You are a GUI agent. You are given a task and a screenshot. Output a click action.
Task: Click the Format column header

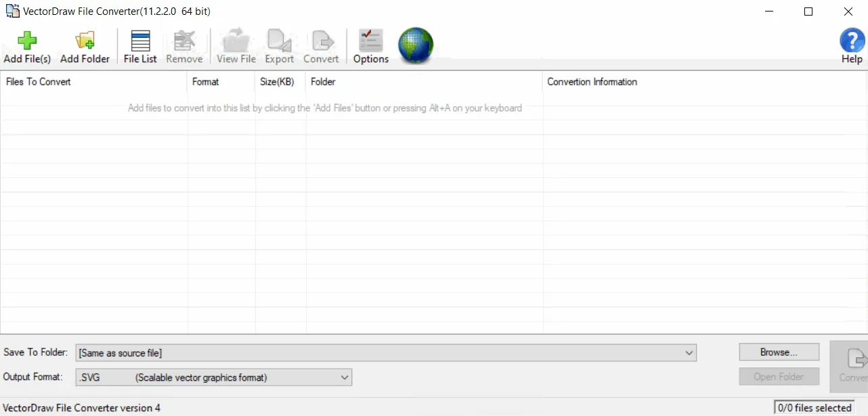tap(221, 82)
